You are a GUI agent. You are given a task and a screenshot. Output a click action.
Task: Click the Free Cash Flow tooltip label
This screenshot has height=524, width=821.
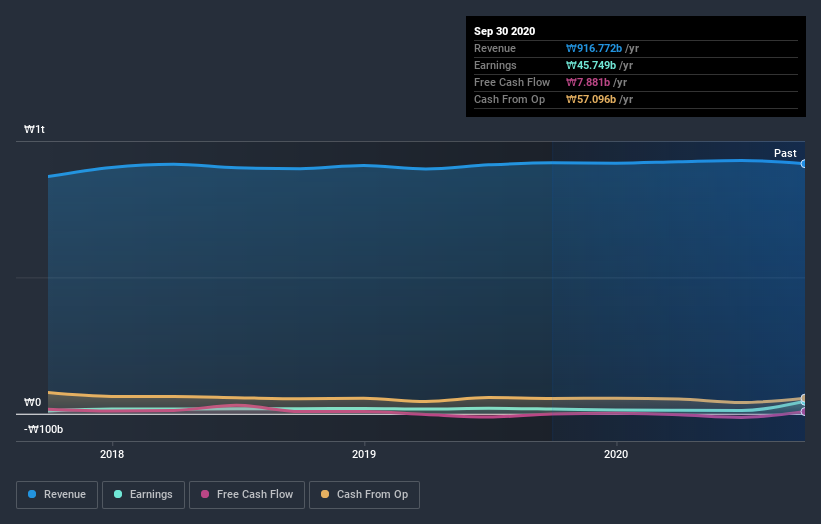pos(512,82)
